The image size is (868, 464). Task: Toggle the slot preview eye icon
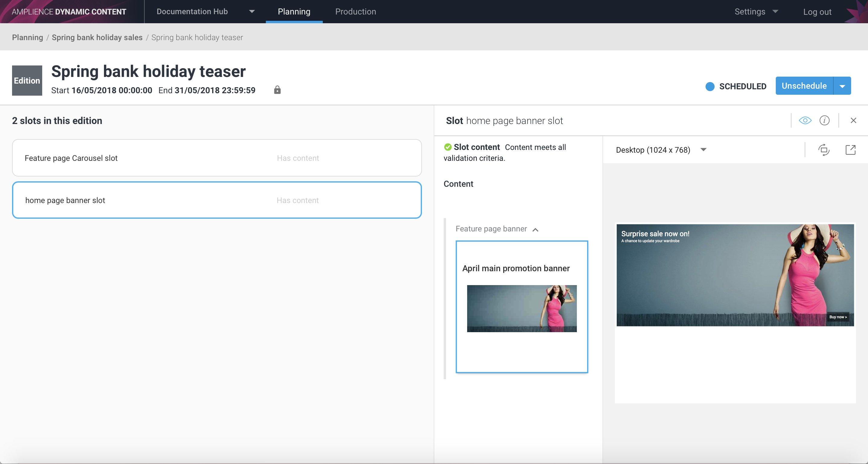tap(805, 120)
